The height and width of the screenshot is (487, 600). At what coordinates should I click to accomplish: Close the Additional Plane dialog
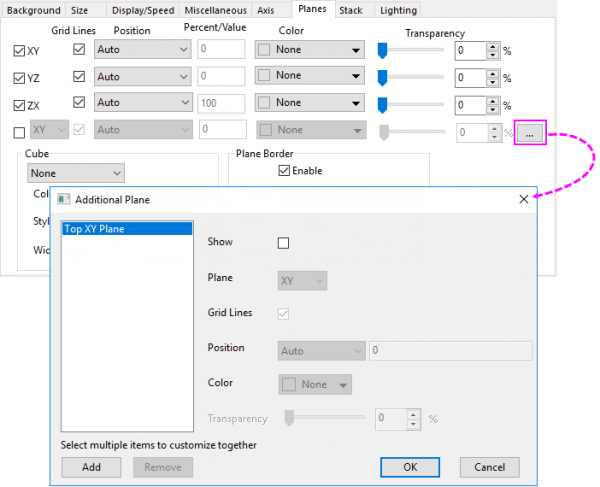(x=523, y=199)
